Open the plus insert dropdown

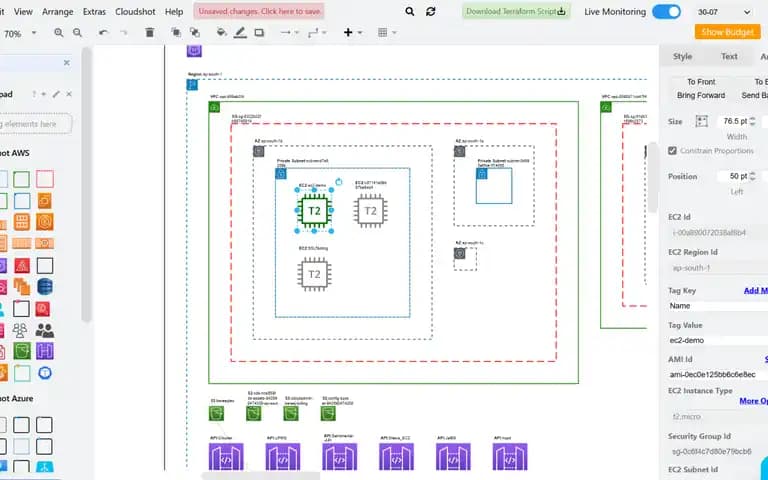tap(353, 33)
